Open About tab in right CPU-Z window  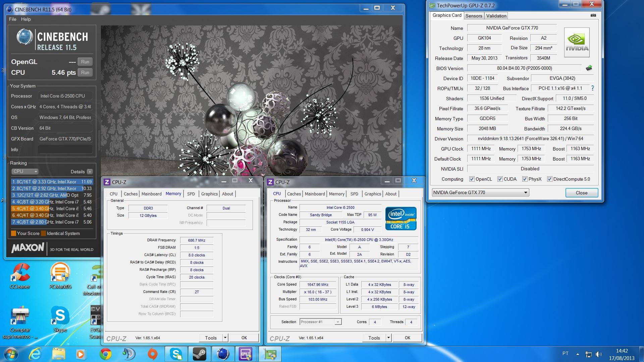point(391,194)
